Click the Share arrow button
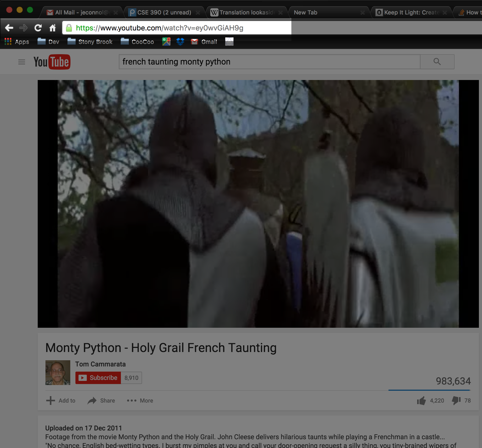The height and width of the screenshot is (448, 482). [x=101, y=401]
